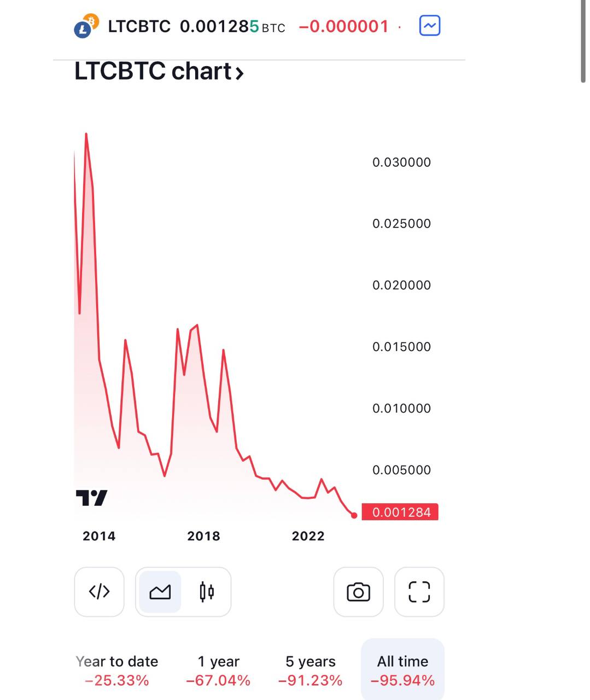Click the red 0.001284 price label
Viewport: 590px width, 700px height.
click(400, 512)
